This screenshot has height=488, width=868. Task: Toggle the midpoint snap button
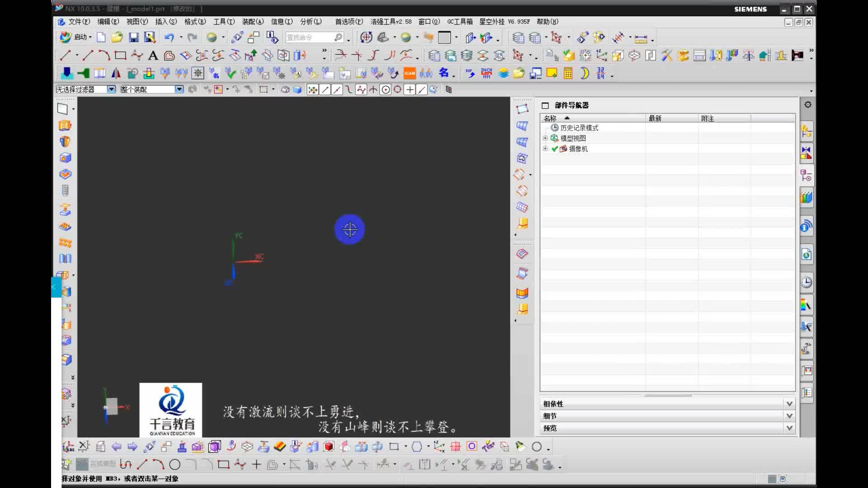337,89
